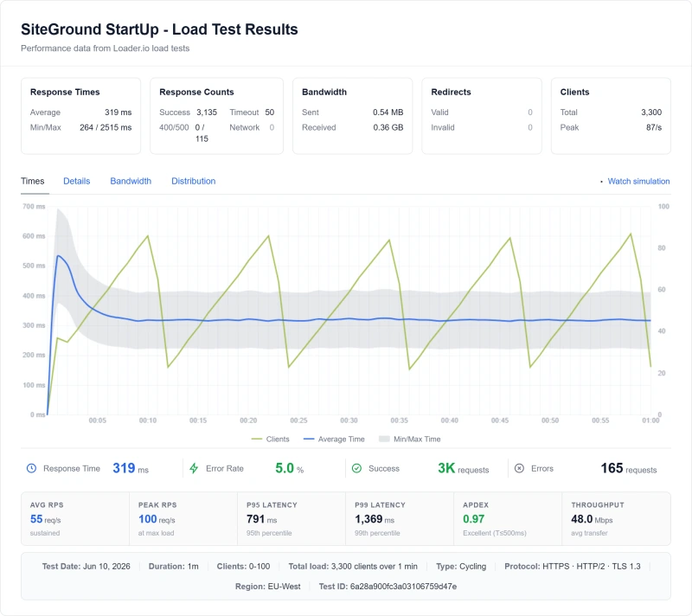
Task: Click the Response Counts card title
Action: (x=196, y=92)
